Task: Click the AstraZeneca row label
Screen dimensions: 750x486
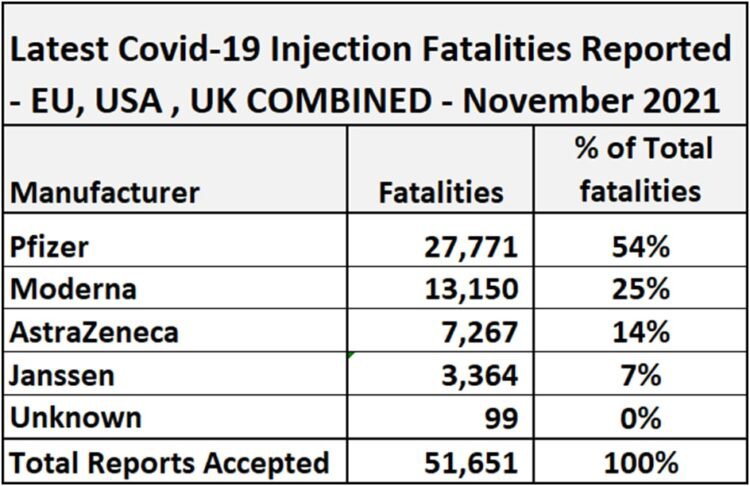Action: [93, 333]
